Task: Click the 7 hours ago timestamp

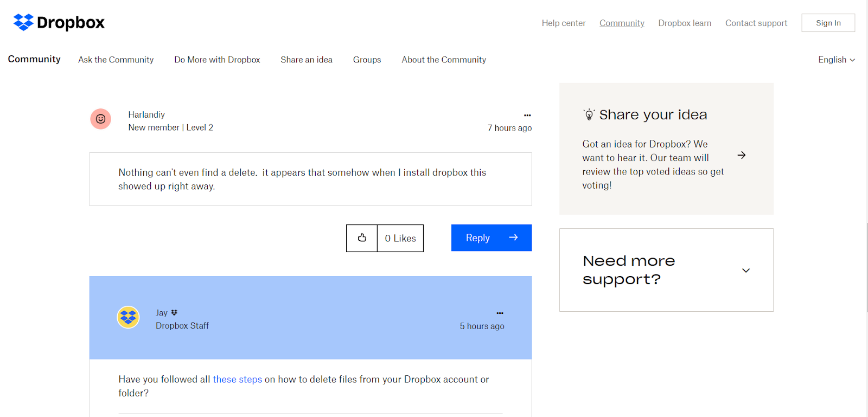Action: point(509,128)
